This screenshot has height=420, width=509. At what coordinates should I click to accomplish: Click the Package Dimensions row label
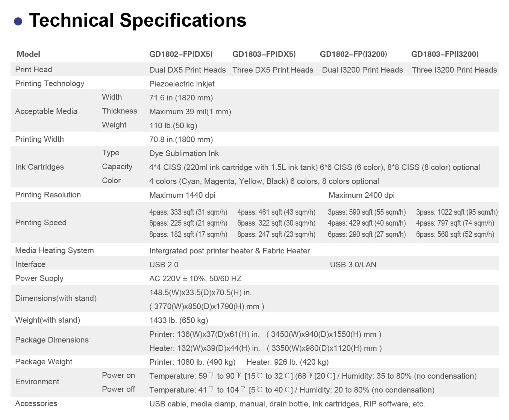coord(52,340)
